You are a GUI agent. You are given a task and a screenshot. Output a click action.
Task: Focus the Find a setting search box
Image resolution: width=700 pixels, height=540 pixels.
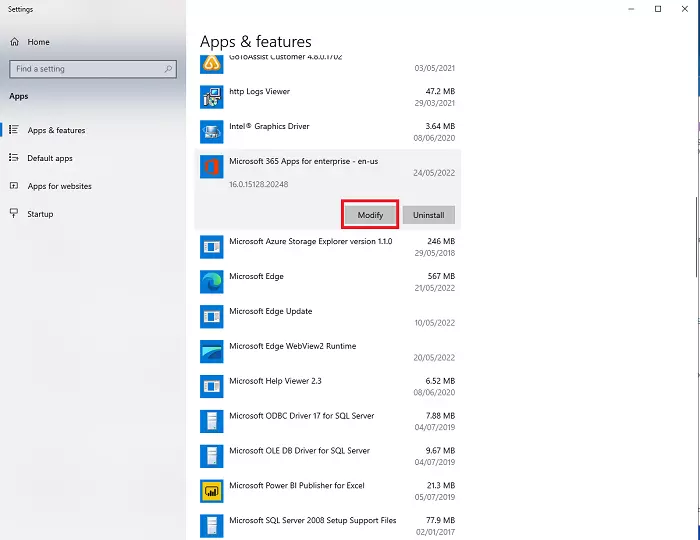pyautogui.click(x=93, y=69)
